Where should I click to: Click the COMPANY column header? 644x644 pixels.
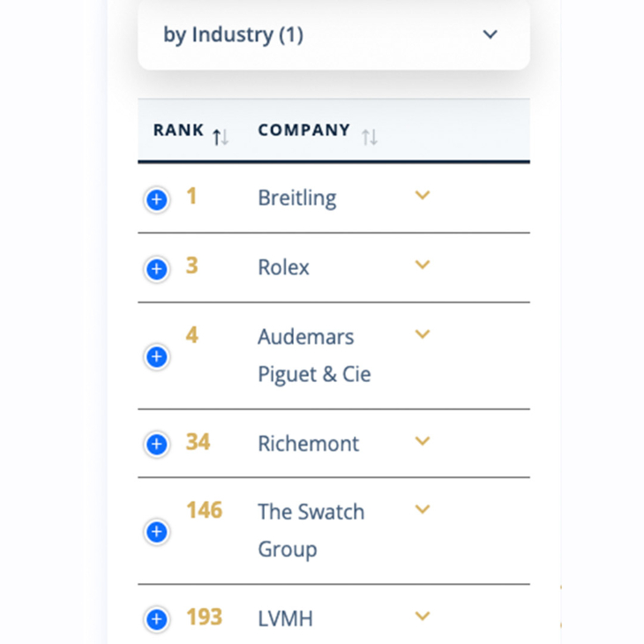tap(304, 130)
